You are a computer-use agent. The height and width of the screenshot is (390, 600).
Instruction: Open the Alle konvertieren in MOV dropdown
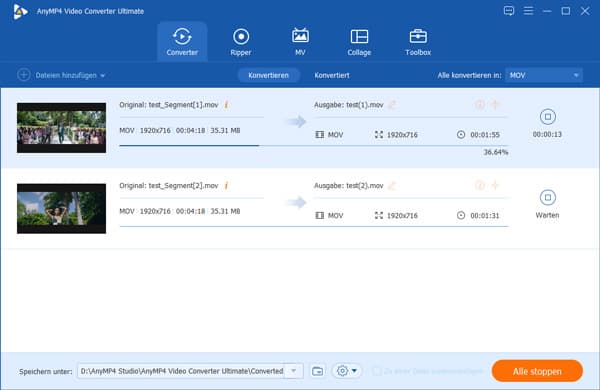pos(544,75)
